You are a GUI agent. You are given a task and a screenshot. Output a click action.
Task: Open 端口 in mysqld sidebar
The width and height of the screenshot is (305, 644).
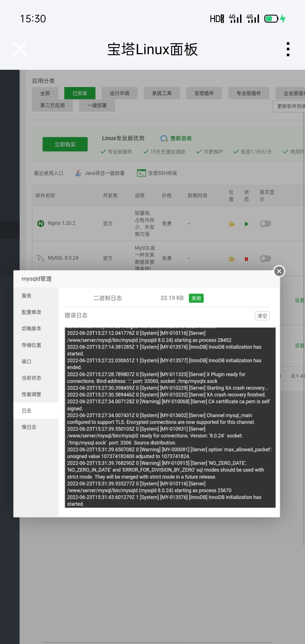click(36, 362)
